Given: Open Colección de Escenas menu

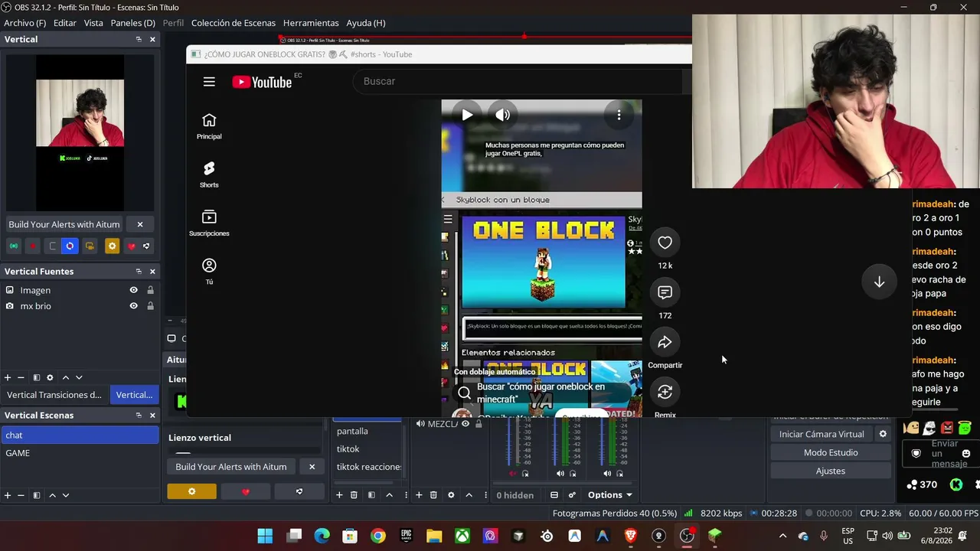Looking at the screenshot, I should pyautogui.click(x=234, y=23).
